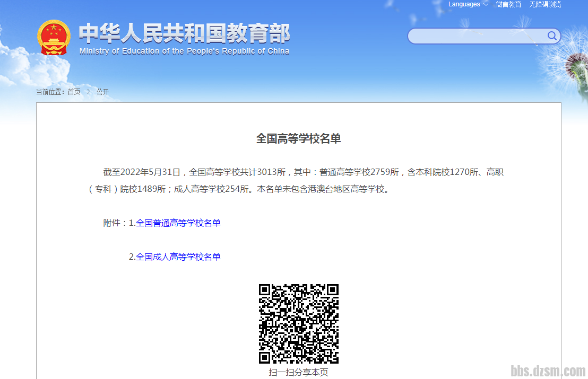
Task: Click the national emblem logo
Action: coord(54,37)
